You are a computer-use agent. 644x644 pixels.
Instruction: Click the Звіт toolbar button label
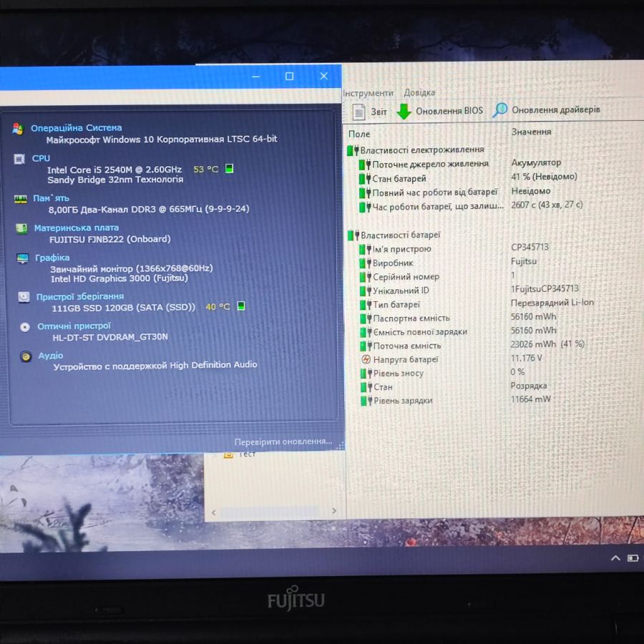[x=379, y=112]
